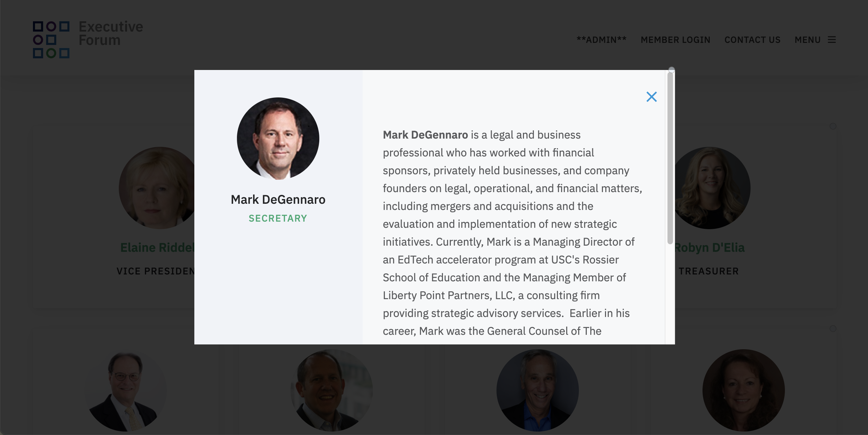Viewport: 868px width, 435px height.
Task: Click photo of man with glasses and yellow tie
Action: (x=125, y=390)
